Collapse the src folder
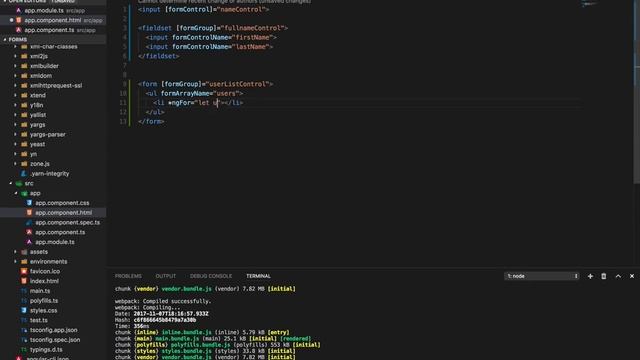Image resolution: width=640 pixels, height=360 pixels. 11,183
